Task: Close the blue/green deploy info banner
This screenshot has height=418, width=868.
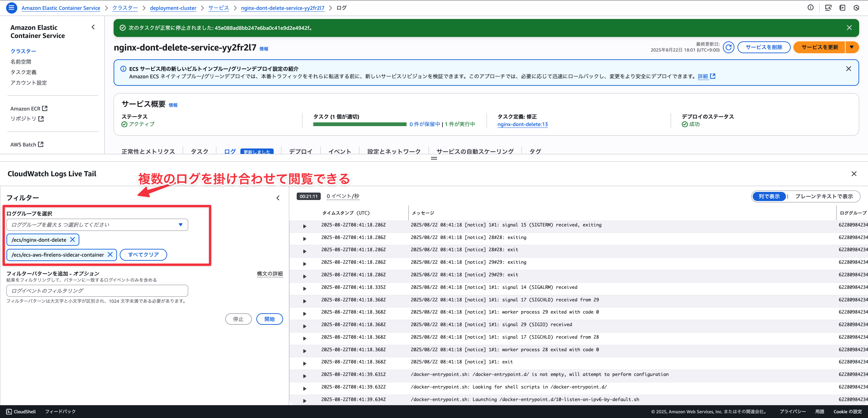Action: click(848, 68)
